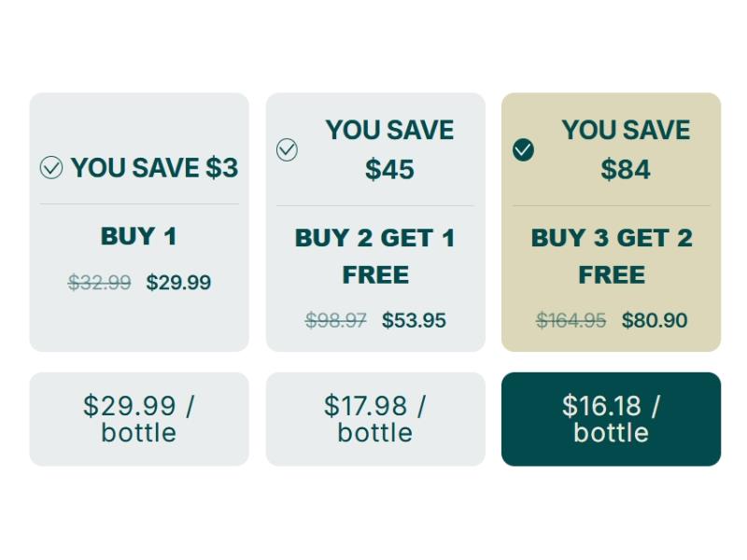Click the $29.99 discounted price in BUY 1 card
Image resolution: width=747 pixels, height=560 pixels.
click(x=178, y=282)
